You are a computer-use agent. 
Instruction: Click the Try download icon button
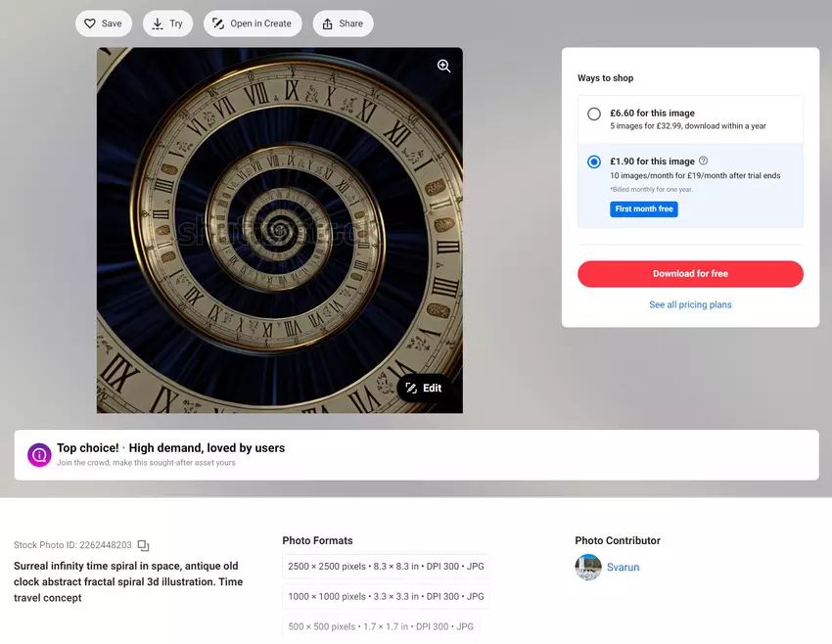click(167, 23)
